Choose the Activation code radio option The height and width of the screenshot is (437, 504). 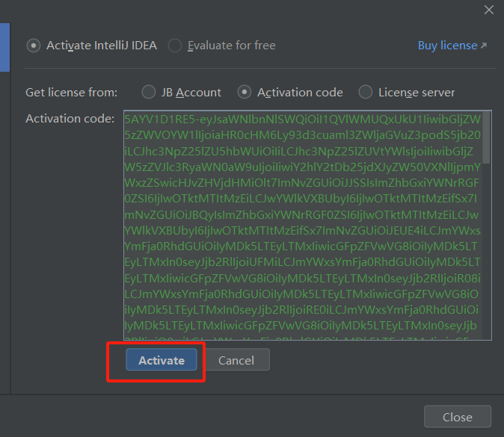click(x=245, y=93)
